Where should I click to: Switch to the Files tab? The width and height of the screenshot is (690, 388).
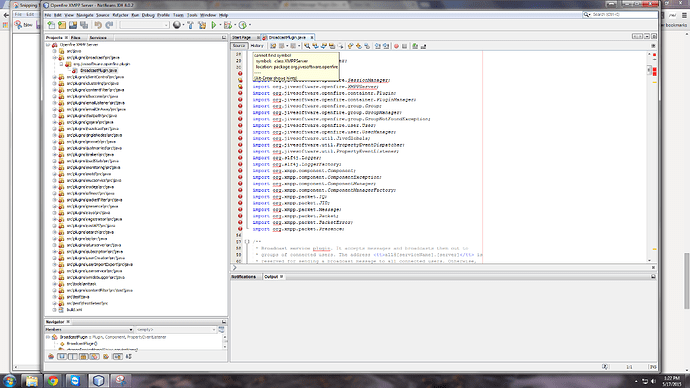[x=76, y=38]
